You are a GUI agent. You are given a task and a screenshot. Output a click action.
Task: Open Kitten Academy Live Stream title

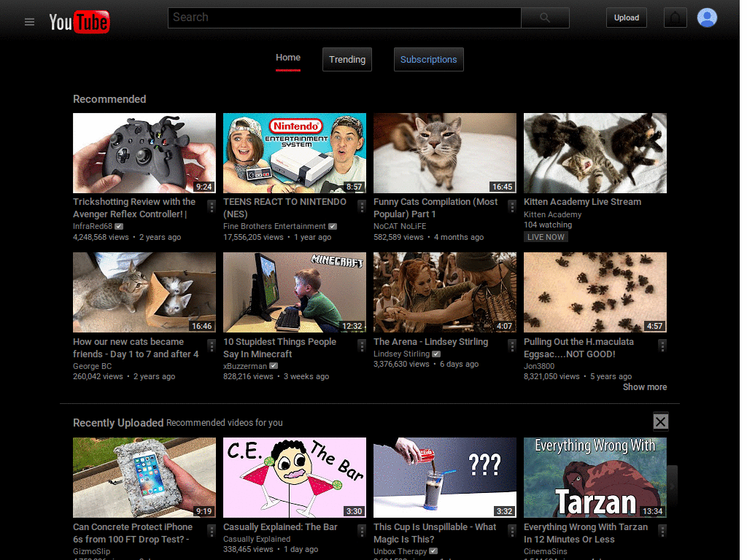[582, 202]
